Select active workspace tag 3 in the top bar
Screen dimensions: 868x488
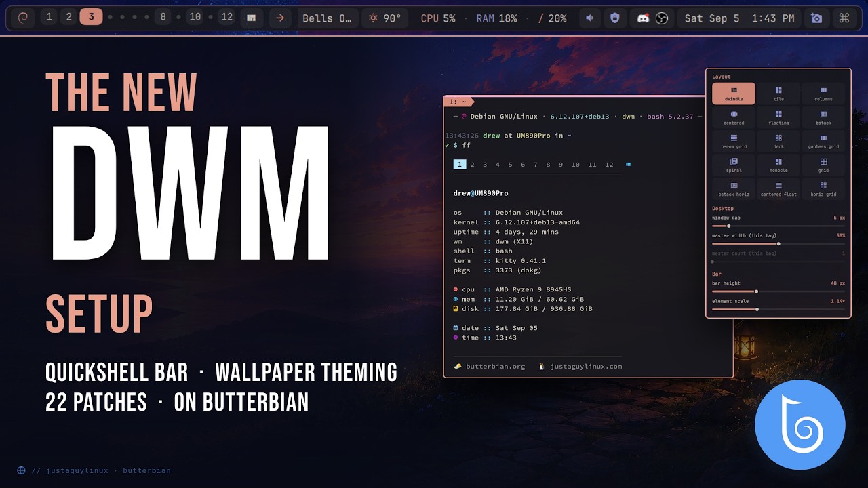[x=91, y=17]
